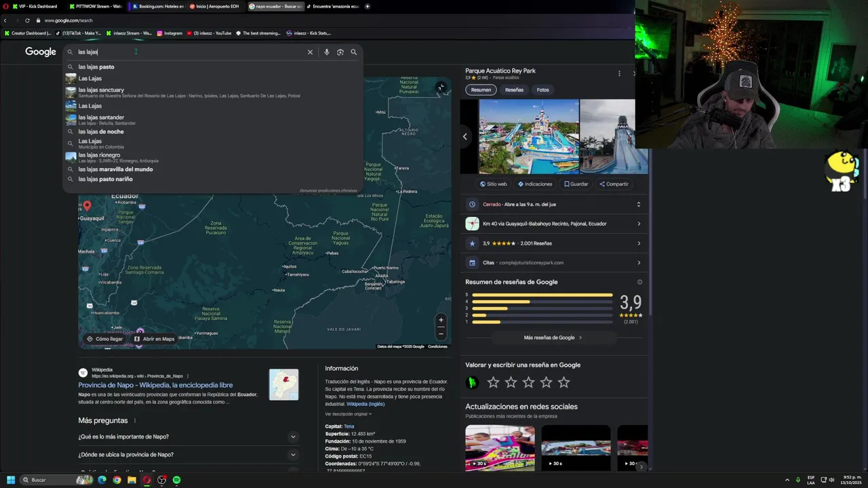Open a new browser tab
868x488 pixels.
pos(368,6)
